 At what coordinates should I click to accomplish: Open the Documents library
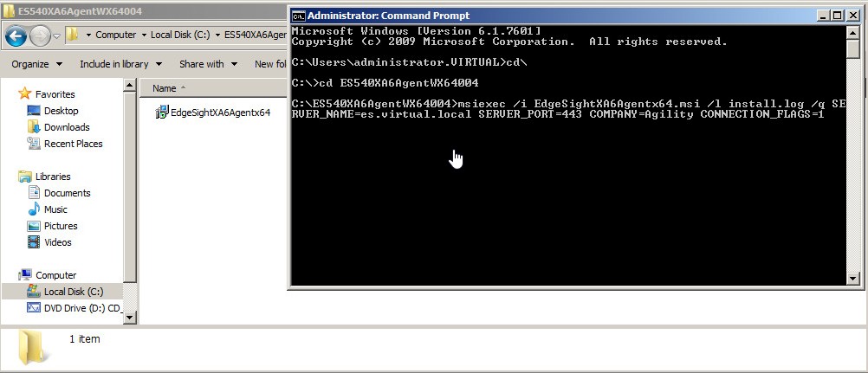tap(67, 193)
